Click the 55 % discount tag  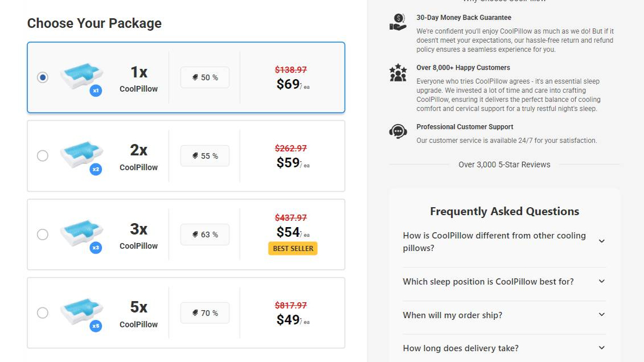click(205, 156)
